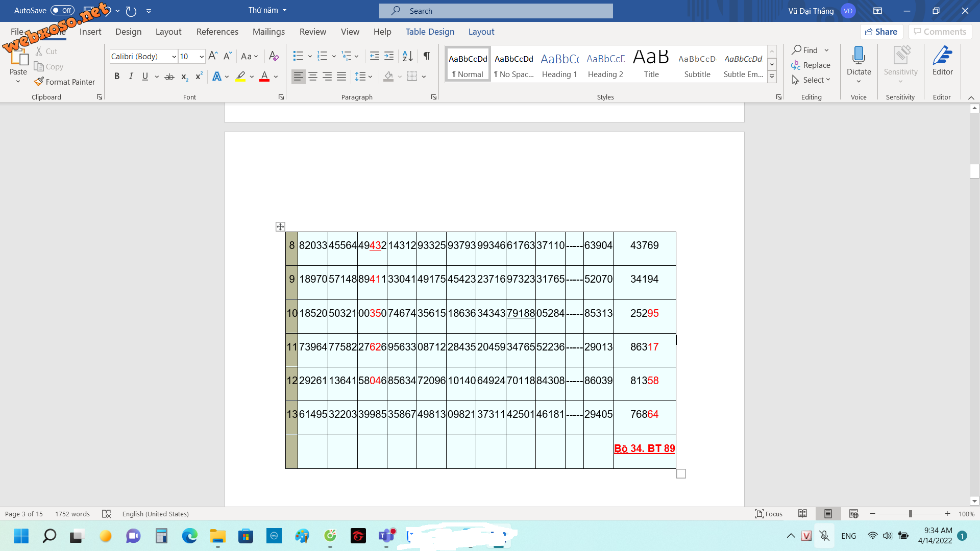
Task: Open Change Case dropdown
Action: coord(250,56)
